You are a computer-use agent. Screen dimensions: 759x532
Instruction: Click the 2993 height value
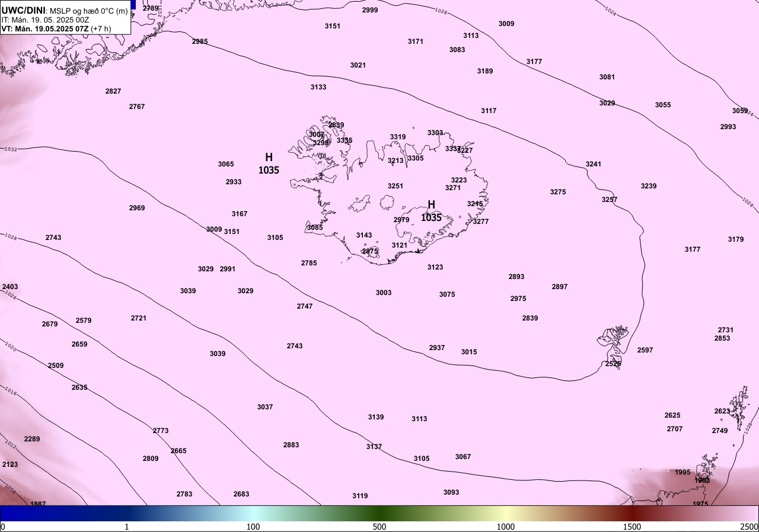(x=728, y=127)
